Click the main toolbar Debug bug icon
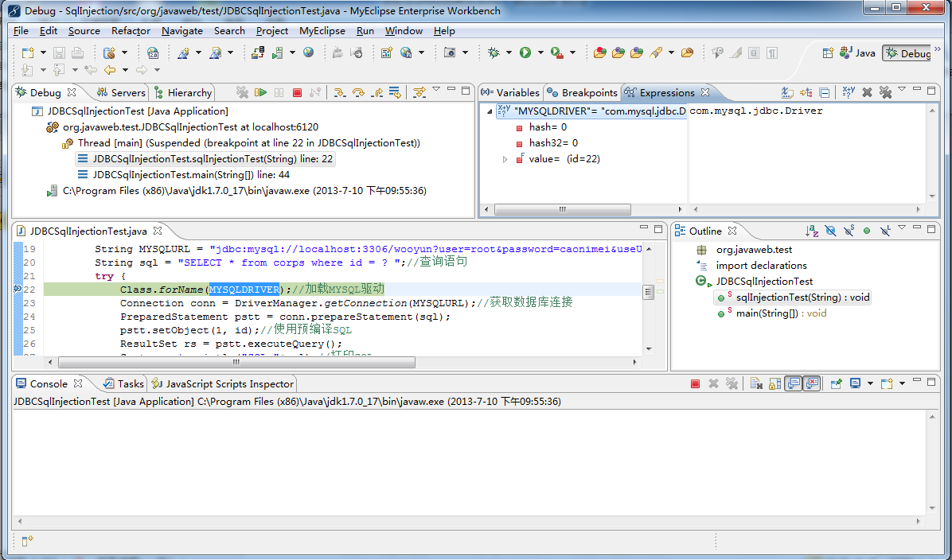 (494, 52)
